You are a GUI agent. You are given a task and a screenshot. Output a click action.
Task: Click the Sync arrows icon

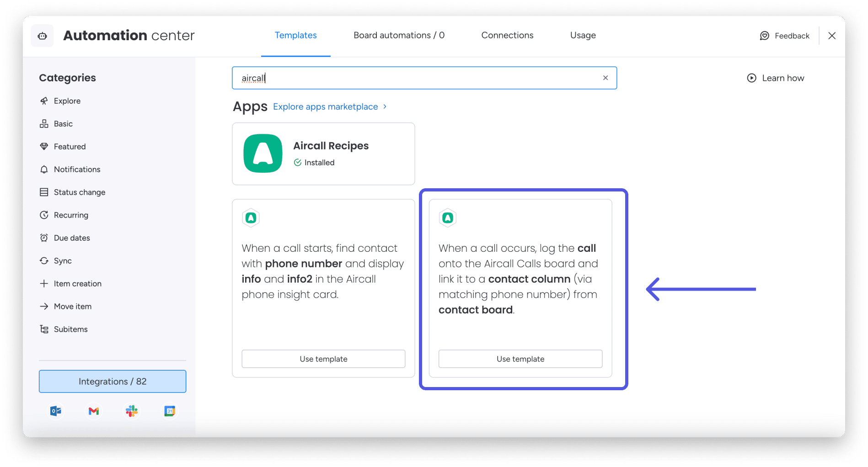(44, 261)
